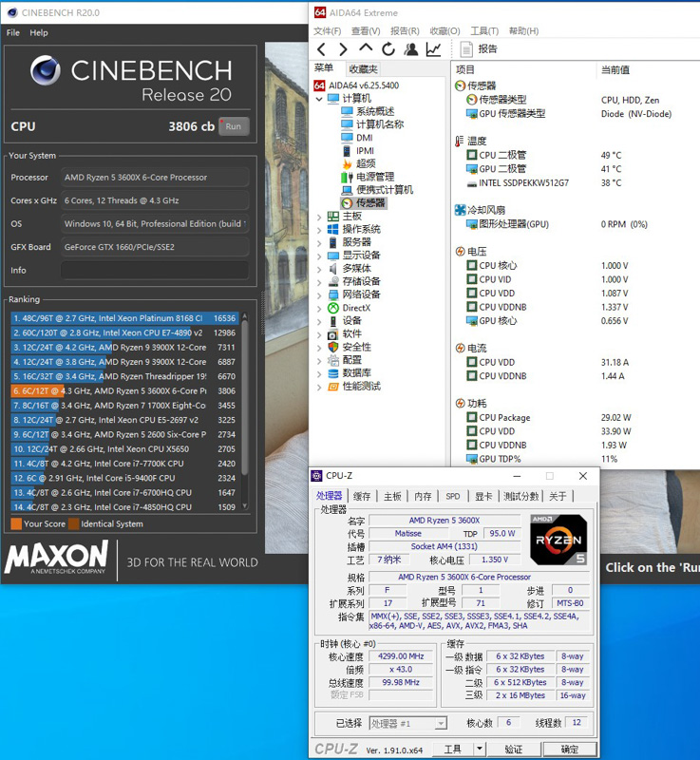The width and height of the screenshot is (700, 760).
Task: Click AIDA64 refresh icon
Action: [388, 49]
